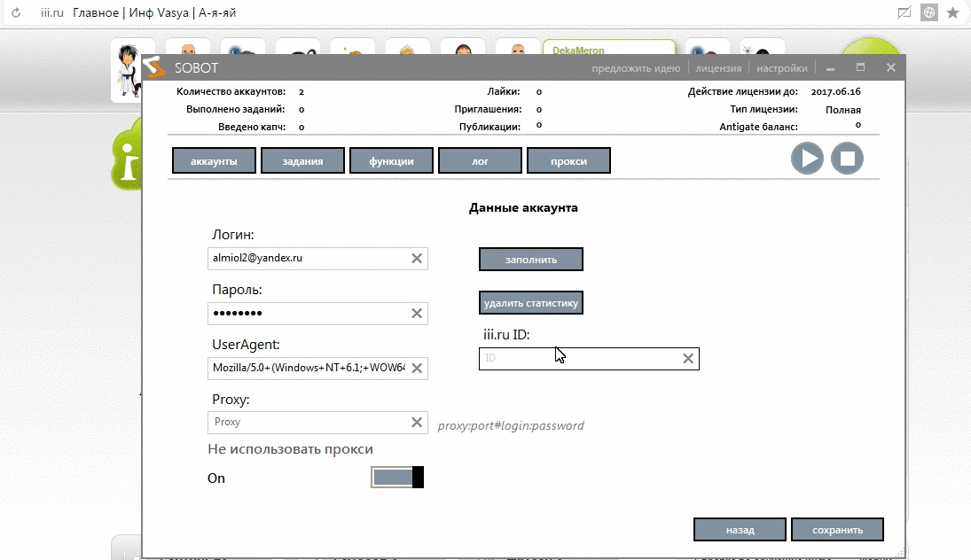Click the 'Полная' license type value

click(842, 110)
